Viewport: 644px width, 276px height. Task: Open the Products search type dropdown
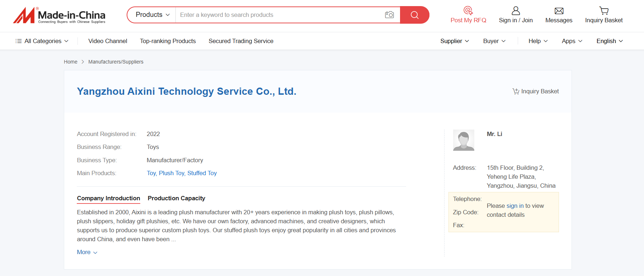[152, 15]
